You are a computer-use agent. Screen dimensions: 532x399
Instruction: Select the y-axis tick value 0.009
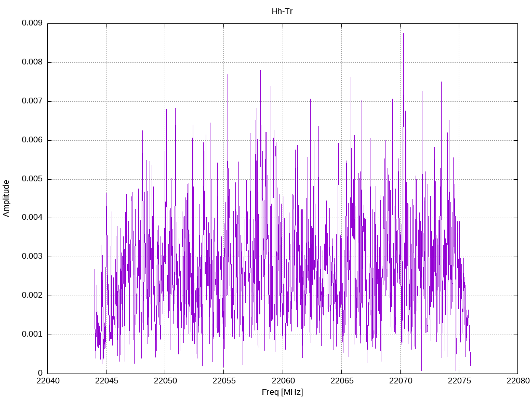click(x=32, y=23)
